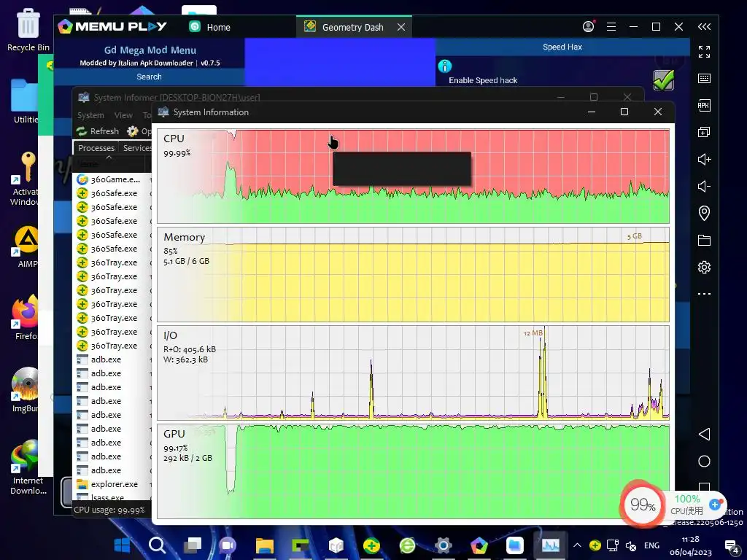This screenshot has height=560, width=747.
Task: Click the CPU usage graph
Action: coord(413,176)
